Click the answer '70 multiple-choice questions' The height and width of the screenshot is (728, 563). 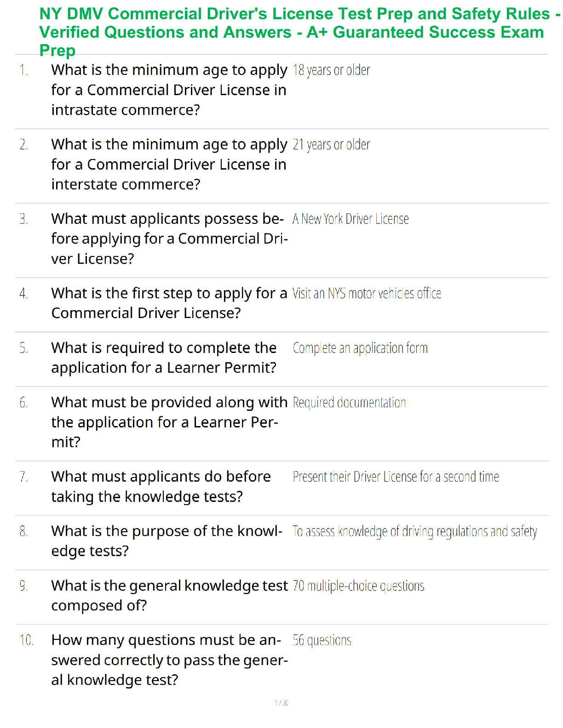click(x=358, y=586)
